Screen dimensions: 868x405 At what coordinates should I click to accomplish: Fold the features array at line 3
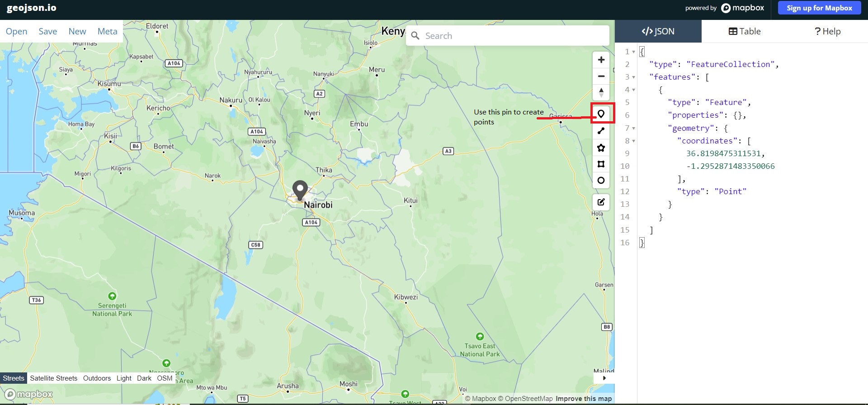(633, 77)
